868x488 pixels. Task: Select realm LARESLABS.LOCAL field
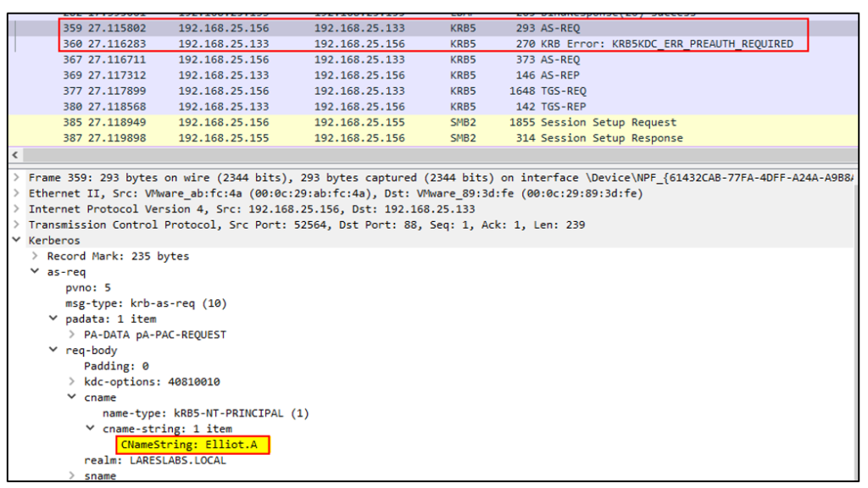point(155,460)
